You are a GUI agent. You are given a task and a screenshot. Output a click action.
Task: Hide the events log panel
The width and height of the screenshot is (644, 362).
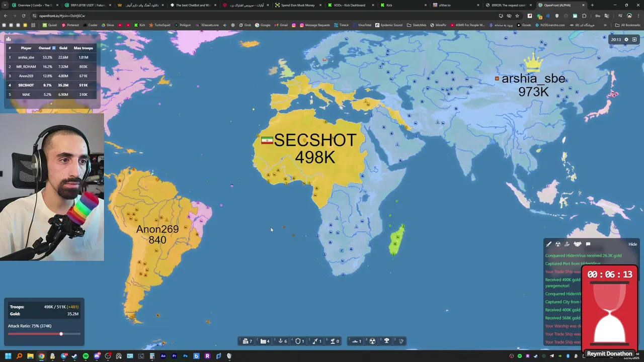coord(632,244)
